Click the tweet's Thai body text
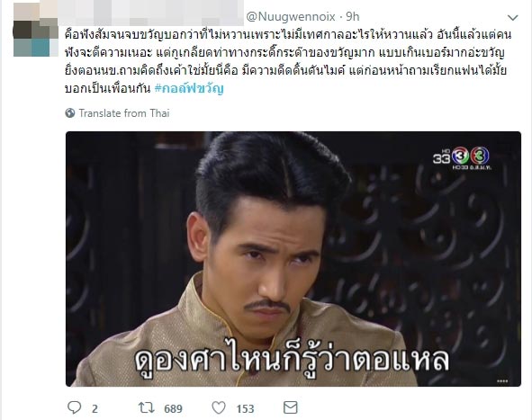Image resolution: width=532 pixels, height=420 pixels. coord(288,61)
